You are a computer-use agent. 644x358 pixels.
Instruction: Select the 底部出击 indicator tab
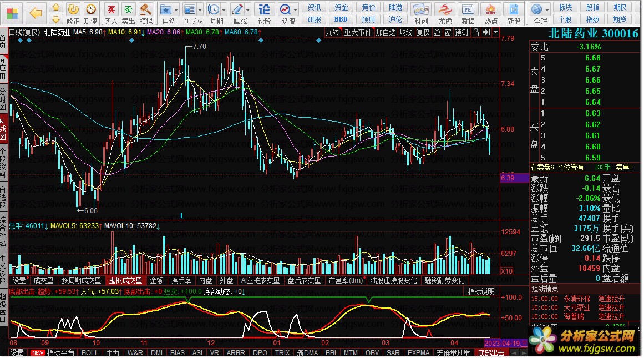[491, 352]
